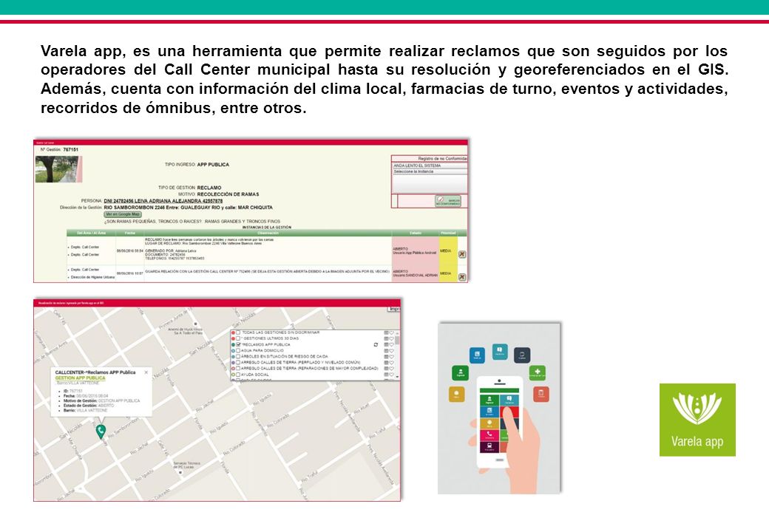The width and height of the screenshot is (769, 532).
Task: Open action icon of first ABIERTO gestion row
Action: click(x=462, y=254)
